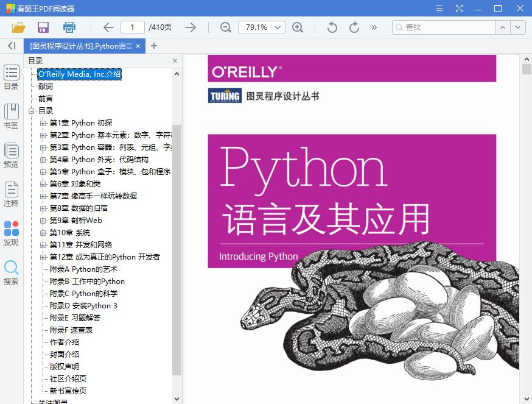The height and width of the screenshot is (404, 532).
Task: Open 附录A Python的艺术 entry
Action: pyautogui.click(x=83, y=269)
